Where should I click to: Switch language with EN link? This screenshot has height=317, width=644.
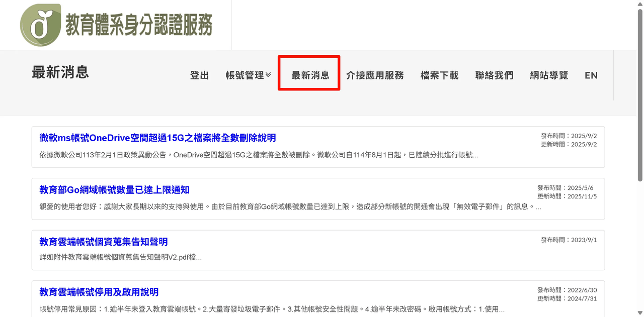click(591, 75)
